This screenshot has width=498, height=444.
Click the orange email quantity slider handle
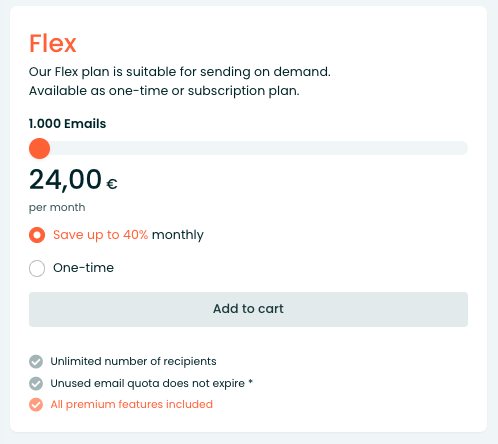[39, 148]
